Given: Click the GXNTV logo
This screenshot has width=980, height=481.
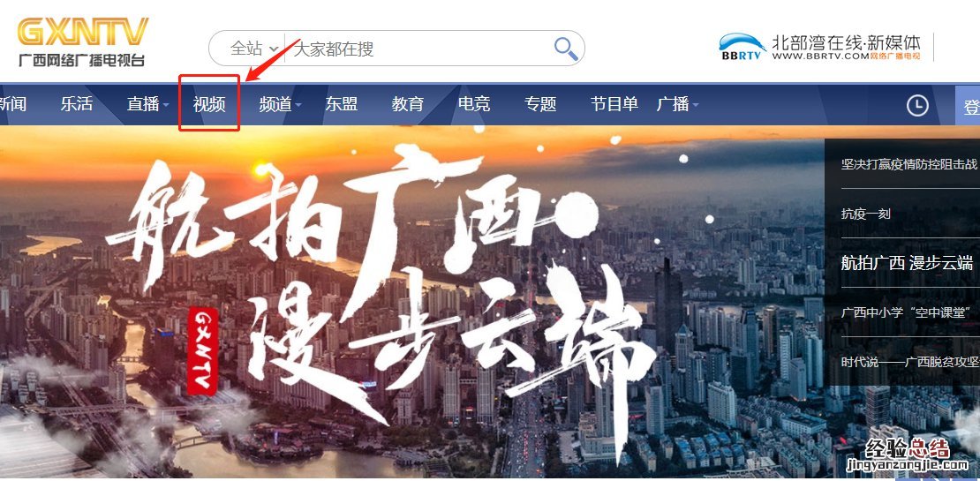Looking at the screenshot, I should (82, 41).
